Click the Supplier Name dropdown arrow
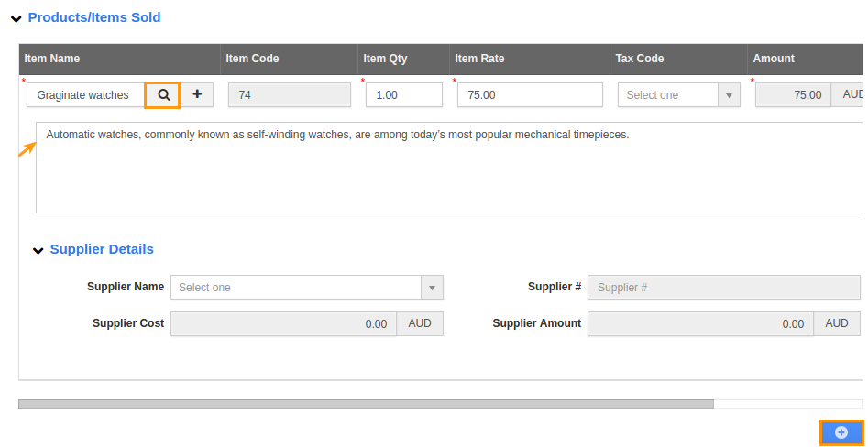This screenshot has width=868, height=447. click(433, 288)
